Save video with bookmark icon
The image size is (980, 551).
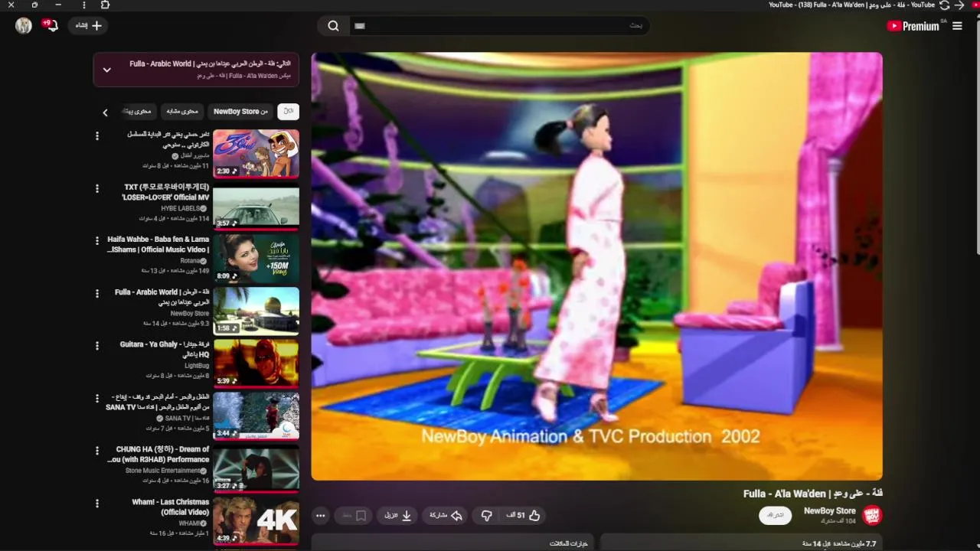[354, 516]
